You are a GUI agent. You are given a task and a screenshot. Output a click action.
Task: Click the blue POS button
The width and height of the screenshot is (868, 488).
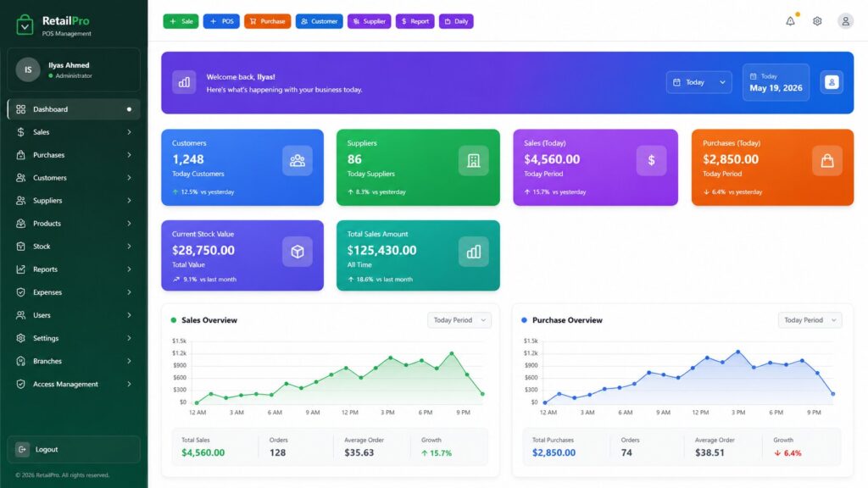(x=221, y=21)
